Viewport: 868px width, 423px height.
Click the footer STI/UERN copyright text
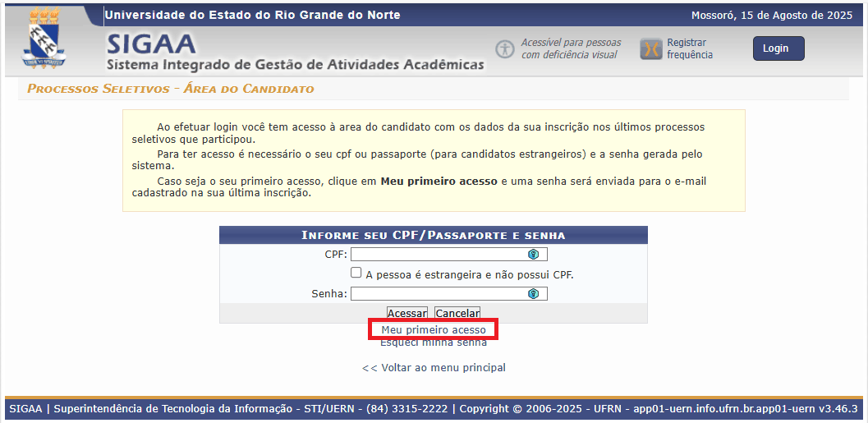[x=433, y=408]
